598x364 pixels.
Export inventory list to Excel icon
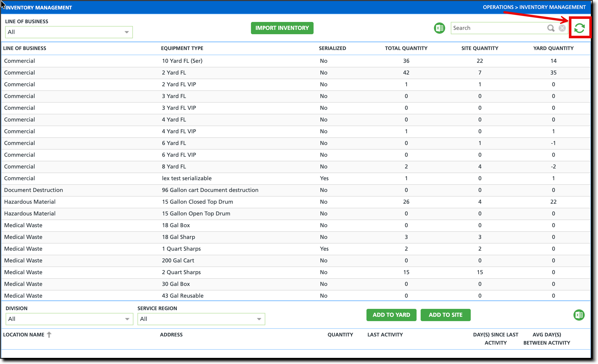pyautogui.click(x=439, y=28)
